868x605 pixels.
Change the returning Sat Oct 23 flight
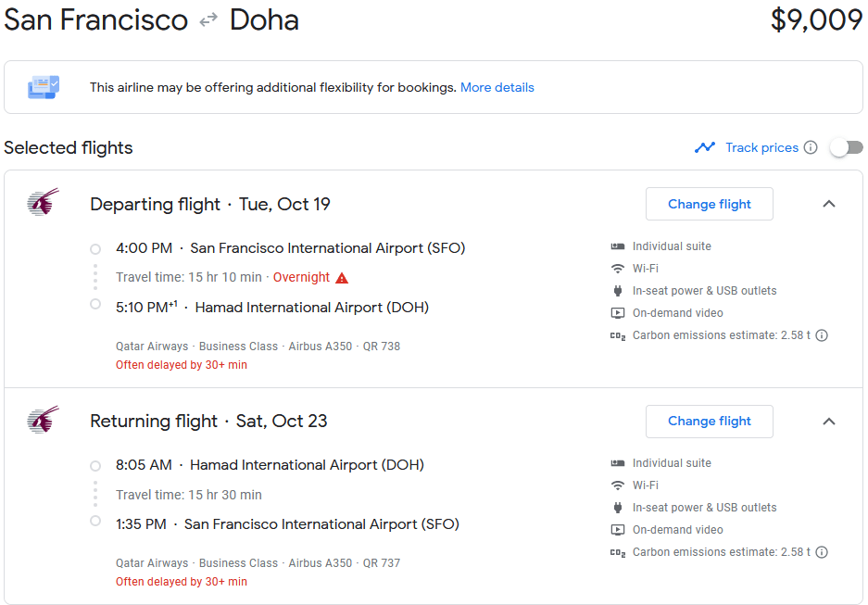(709, 421)
